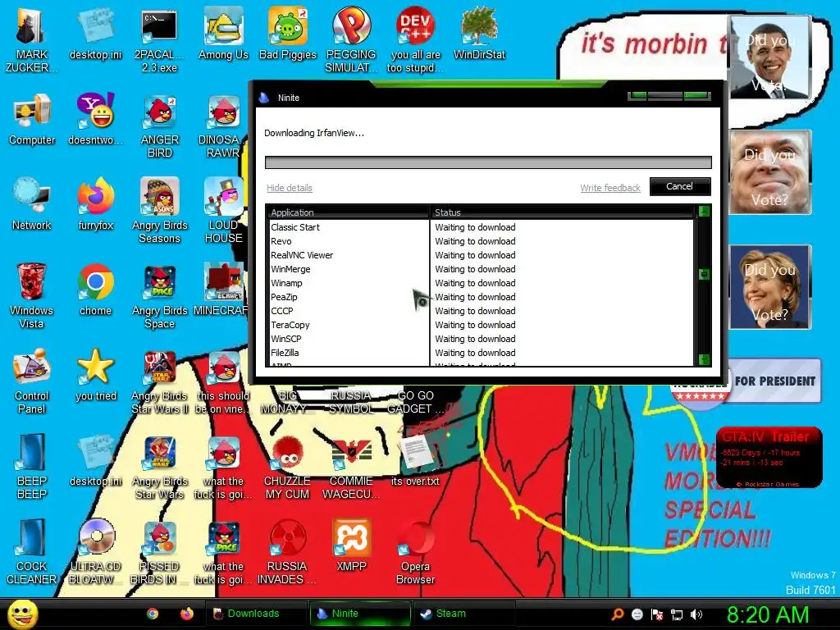Open the CHUZZLE MY CUM icon
This screenshot has width=840, height=630.
point(288,466)
